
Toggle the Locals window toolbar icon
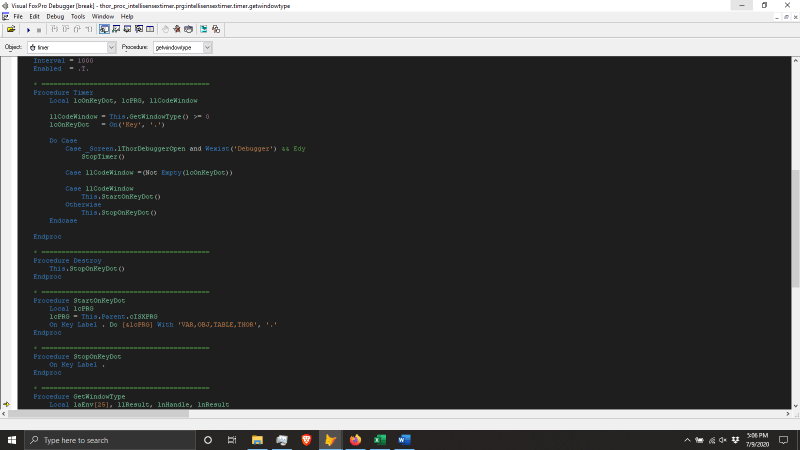(x=127, y=30)
